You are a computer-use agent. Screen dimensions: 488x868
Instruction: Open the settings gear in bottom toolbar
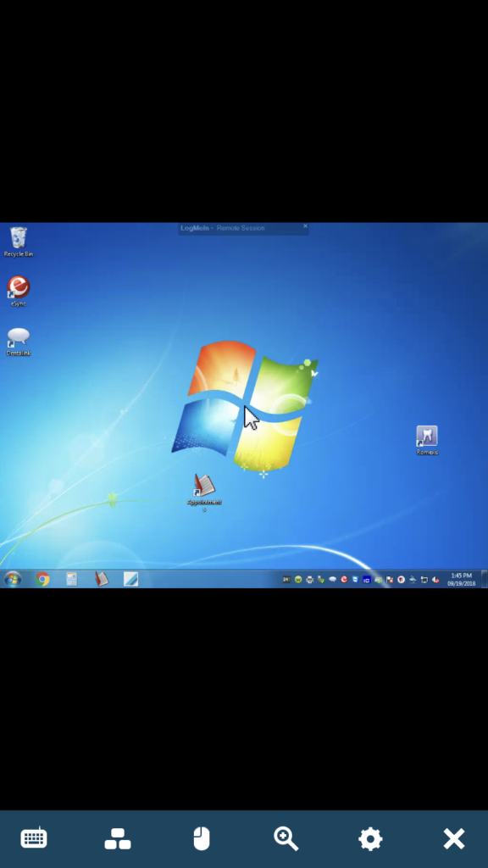coord(370,838)
